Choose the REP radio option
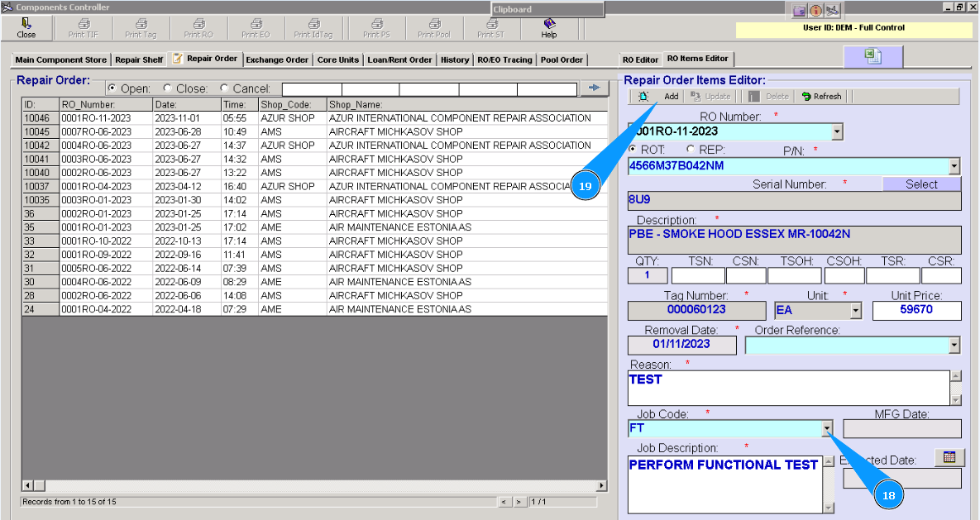The image size is (980, 520). point(691,150)
